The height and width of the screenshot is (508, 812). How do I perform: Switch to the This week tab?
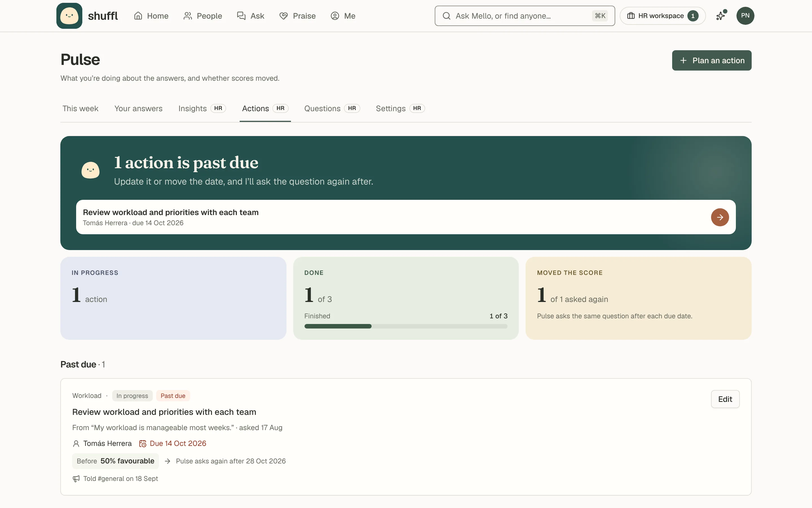pyautogui.click(x=81, y=109)
